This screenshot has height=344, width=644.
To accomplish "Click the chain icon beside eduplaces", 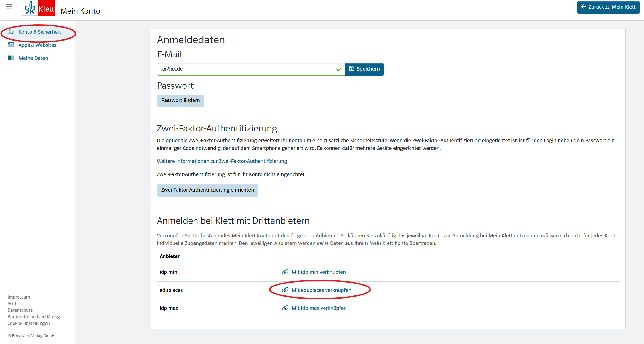I will point(285,290).
